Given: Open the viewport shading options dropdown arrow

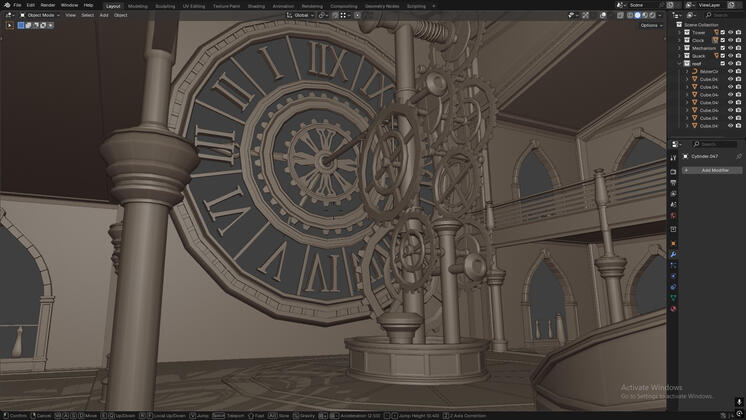Looking at the screenshot, I should click(x=660, y=15).
